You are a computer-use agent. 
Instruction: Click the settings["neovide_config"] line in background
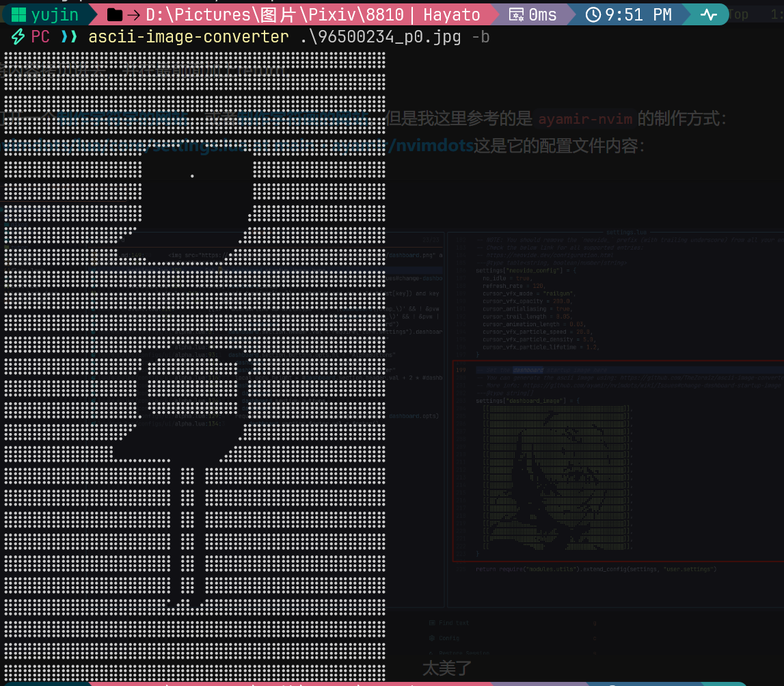(x=526, y=270)
